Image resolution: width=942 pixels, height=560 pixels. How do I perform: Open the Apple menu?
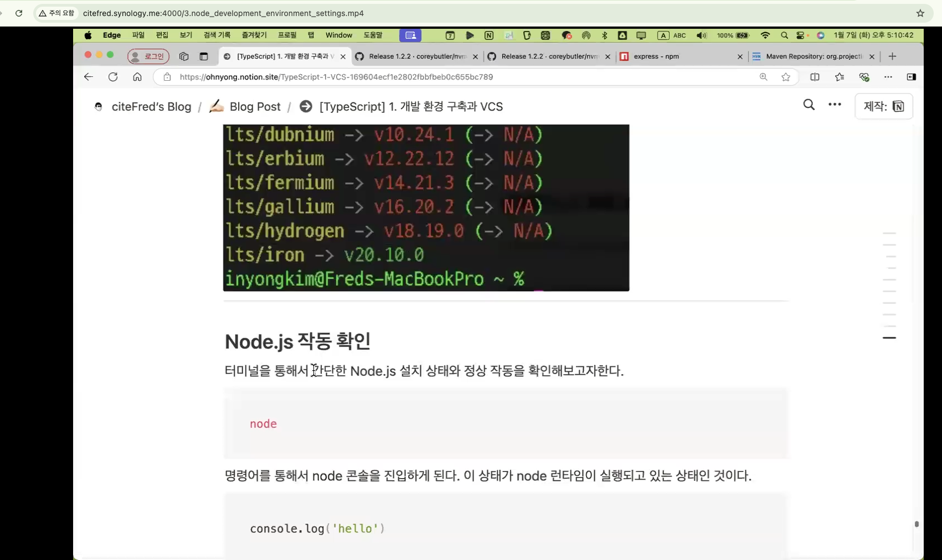pyautogui.click(x=88, y=35)
